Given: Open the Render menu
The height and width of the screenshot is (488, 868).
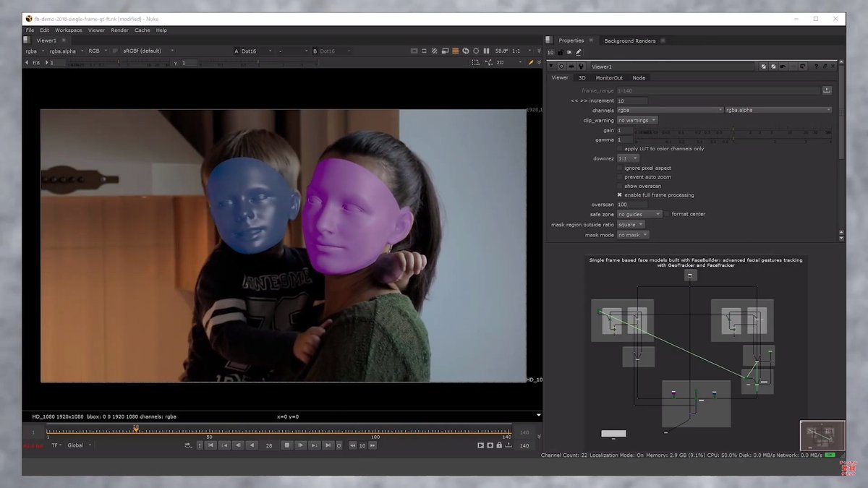Looking at the screenshot, I should click(x=120, y=30).
